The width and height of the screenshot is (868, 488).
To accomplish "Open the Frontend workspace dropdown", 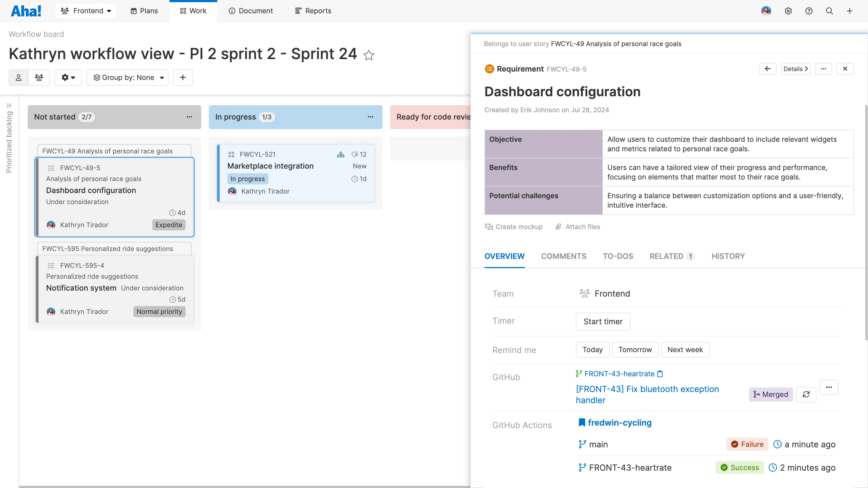I will pos(86,11).
